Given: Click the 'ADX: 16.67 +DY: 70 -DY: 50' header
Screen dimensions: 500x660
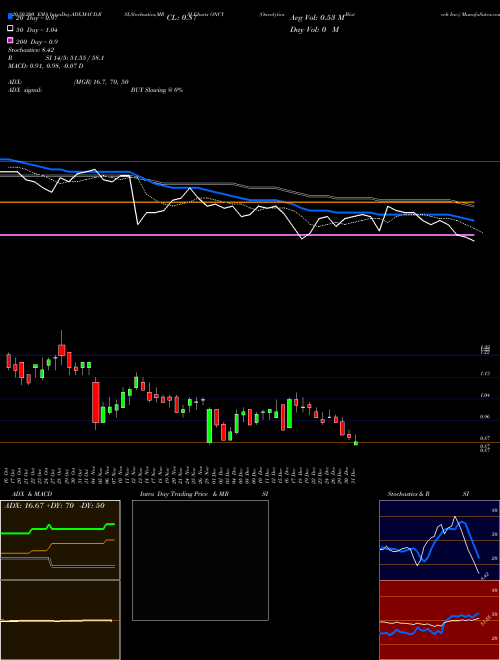Looking at the screenshot, I should coord(54,506).
